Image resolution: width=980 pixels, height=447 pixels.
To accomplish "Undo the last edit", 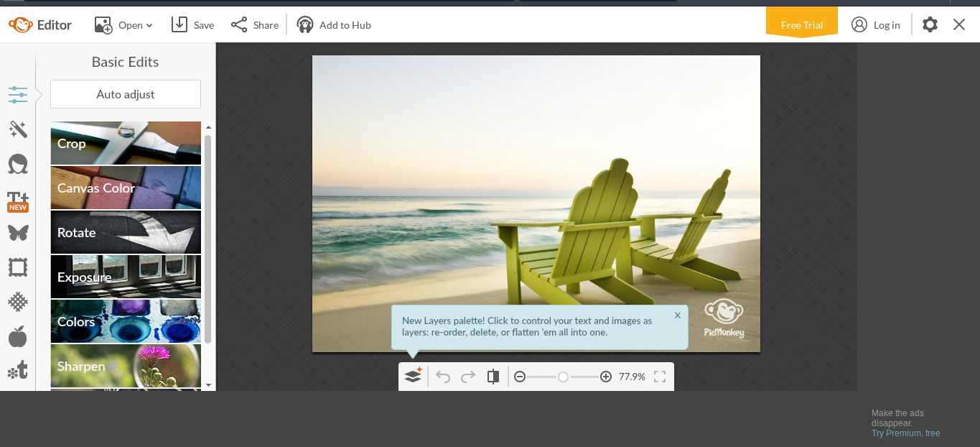I will click(x=443, y=376).
